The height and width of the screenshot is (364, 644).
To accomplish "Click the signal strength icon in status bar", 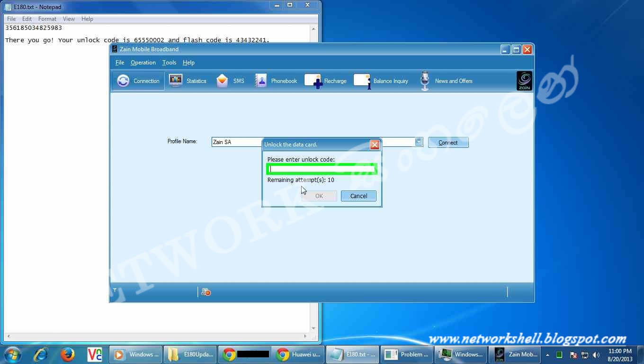I will pyautogui.click(x=115, y=290).
